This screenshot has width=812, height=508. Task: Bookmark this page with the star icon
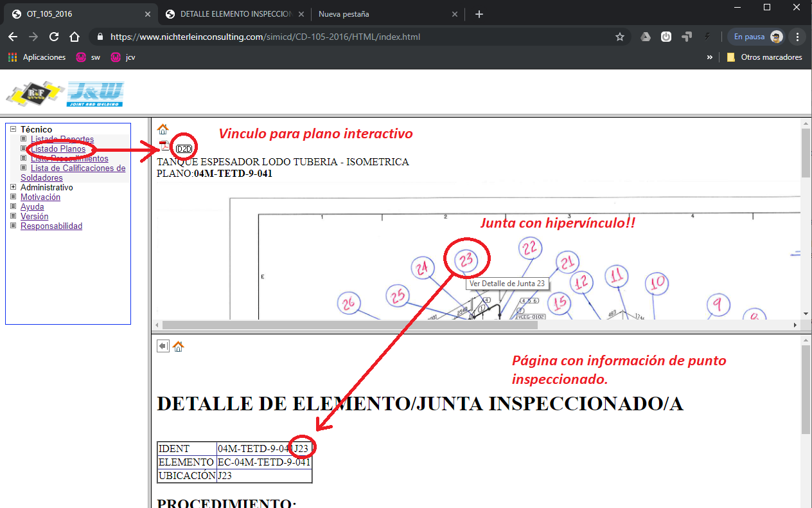pos(620,37)
